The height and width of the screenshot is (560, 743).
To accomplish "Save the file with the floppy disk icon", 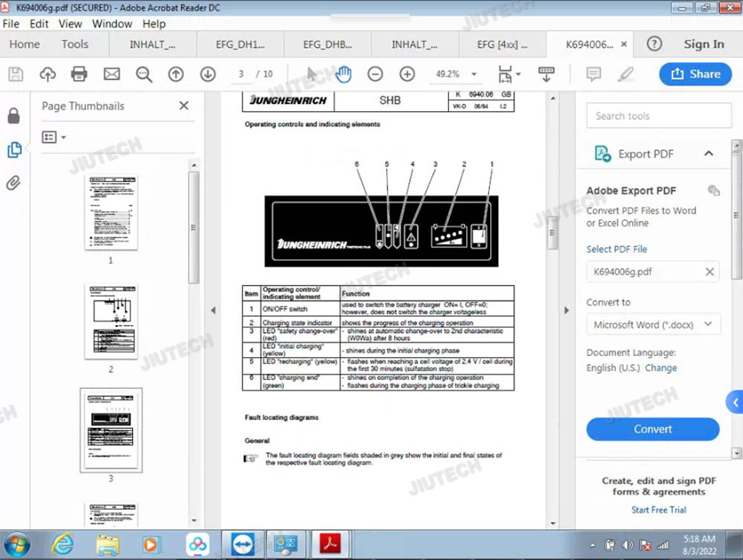I will tap(15, 74).
